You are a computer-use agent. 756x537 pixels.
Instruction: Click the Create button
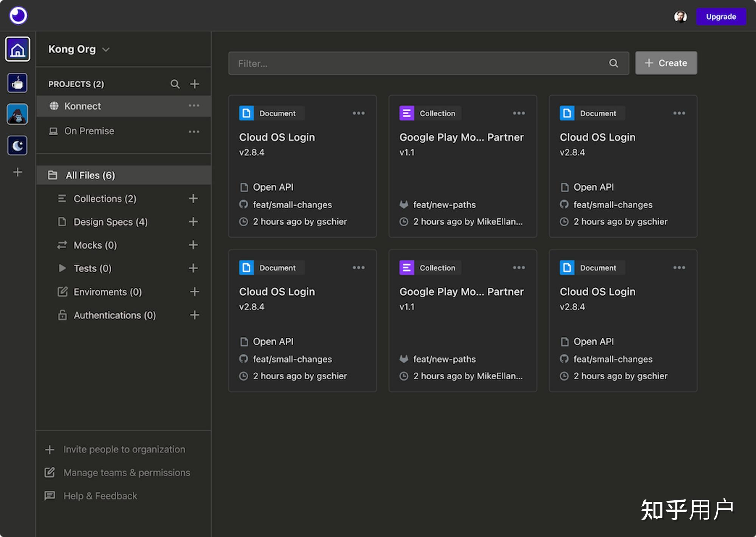pyautogui.click(x=666, y=63)
